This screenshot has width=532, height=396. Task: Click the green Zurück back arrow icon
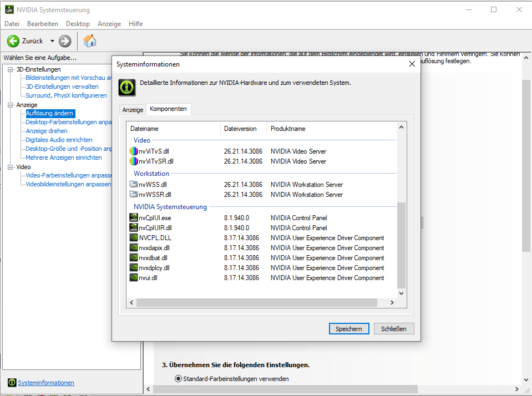pyautogui.click(x=13, y=41)
